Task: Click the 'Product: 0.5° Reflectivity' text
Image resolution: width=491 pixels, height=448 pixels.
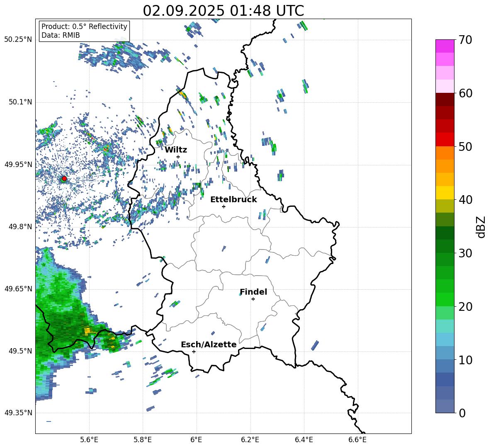Action: (x=84, y=26)
